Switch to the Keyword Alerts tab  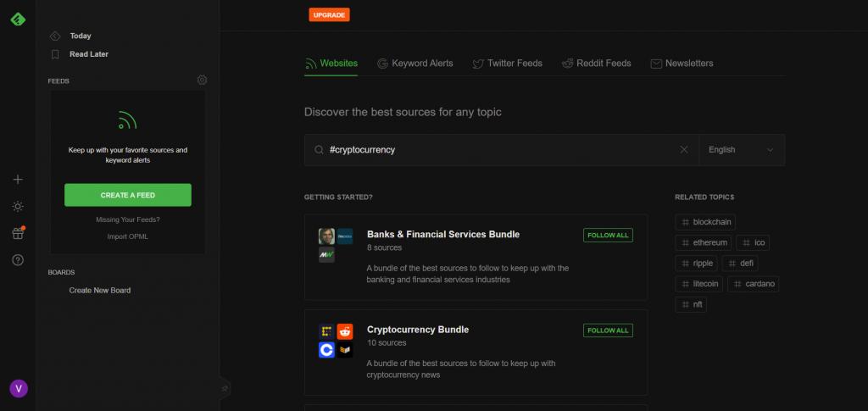click(415, 64)
